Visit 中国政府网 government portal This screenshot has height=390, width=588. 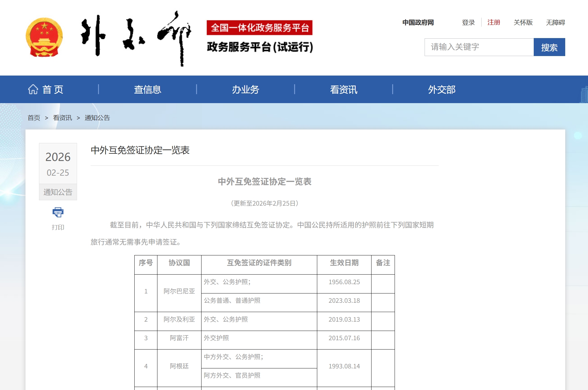click(418, 22)
